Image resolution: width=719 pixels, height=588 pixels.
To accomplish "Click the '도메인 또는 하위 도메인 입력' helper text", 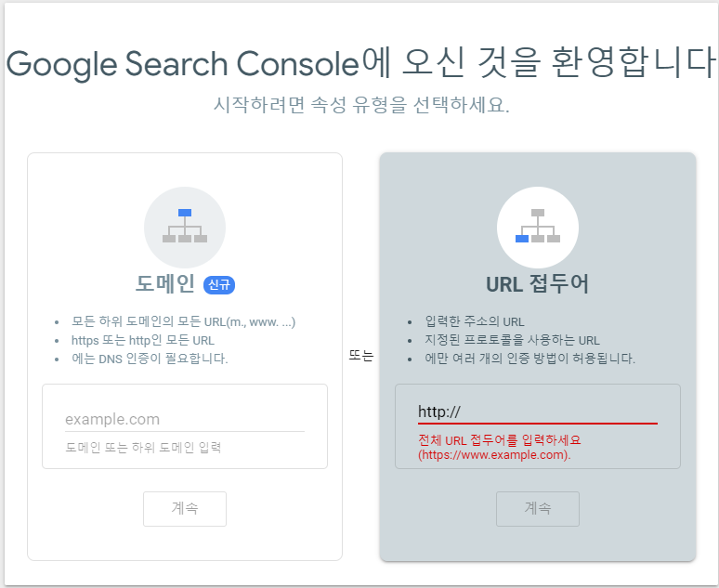I will (143, 447).
